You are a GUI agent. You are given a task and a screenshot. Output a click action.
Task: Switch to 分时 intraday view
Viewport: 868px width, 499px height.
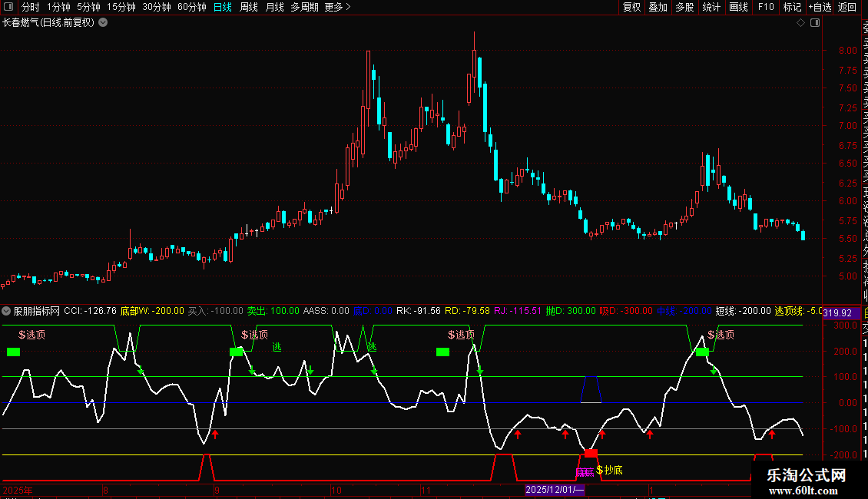31,7
